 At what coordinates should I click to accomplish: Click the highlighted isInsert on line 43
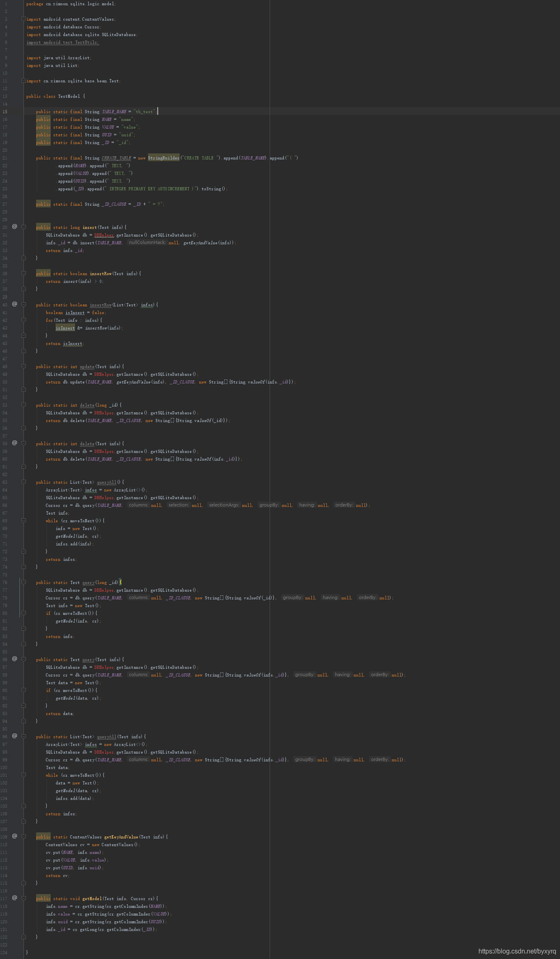tap(65, 328)
